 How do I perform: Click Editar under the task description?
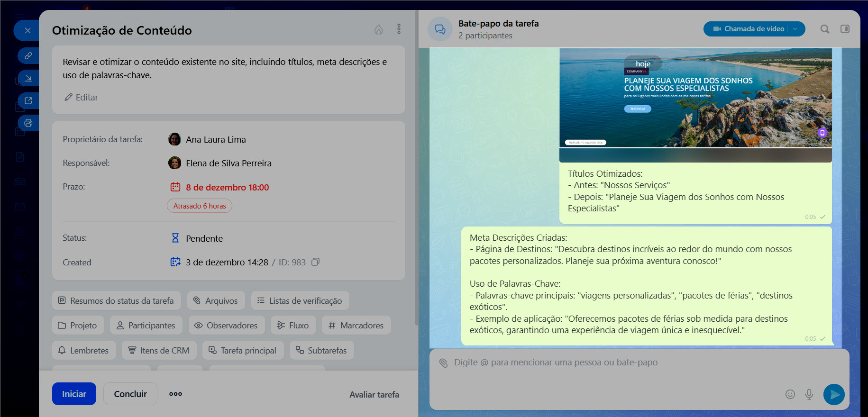coord(82,97)
